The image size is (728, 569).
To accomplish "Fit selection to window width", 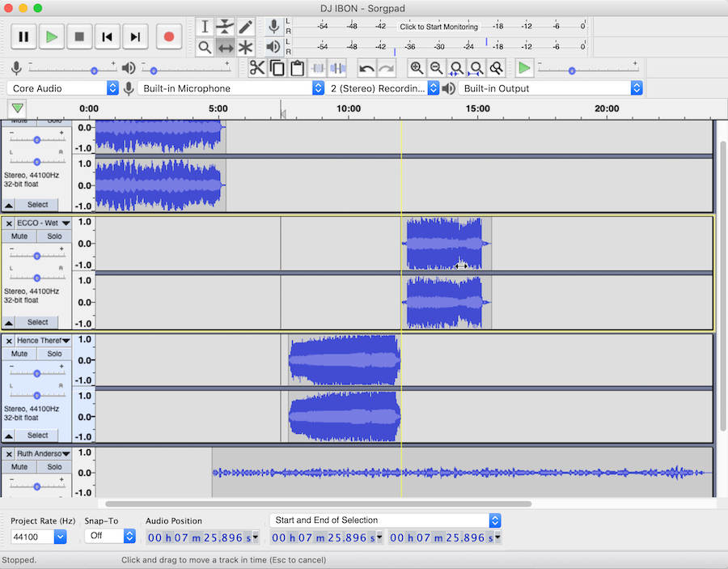I will pyautogui.click(x=456, y=68).
